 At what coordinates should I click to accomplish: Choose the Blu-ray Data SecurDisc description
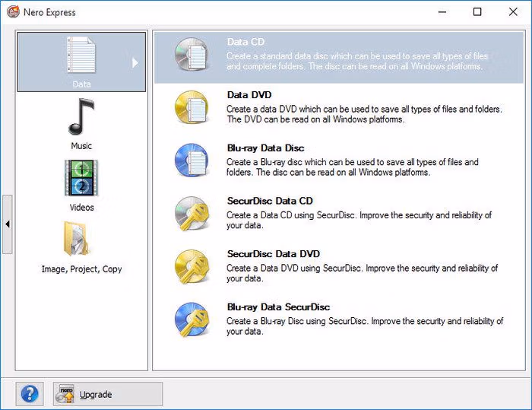click(x=365, y=326)
